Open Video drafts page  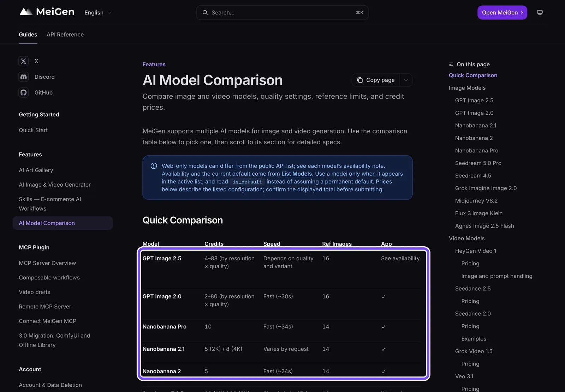tap(35, 292)
